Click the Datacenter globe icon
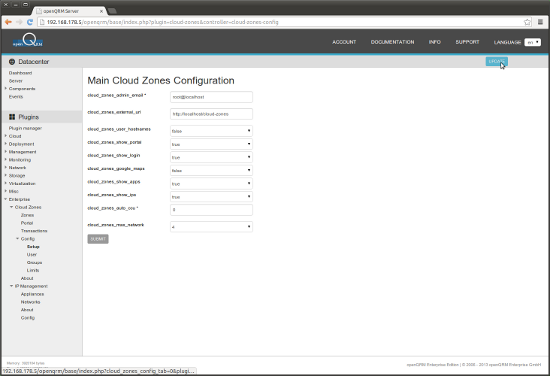This screenshot has height=376, width=550. (x=12, y=62)
